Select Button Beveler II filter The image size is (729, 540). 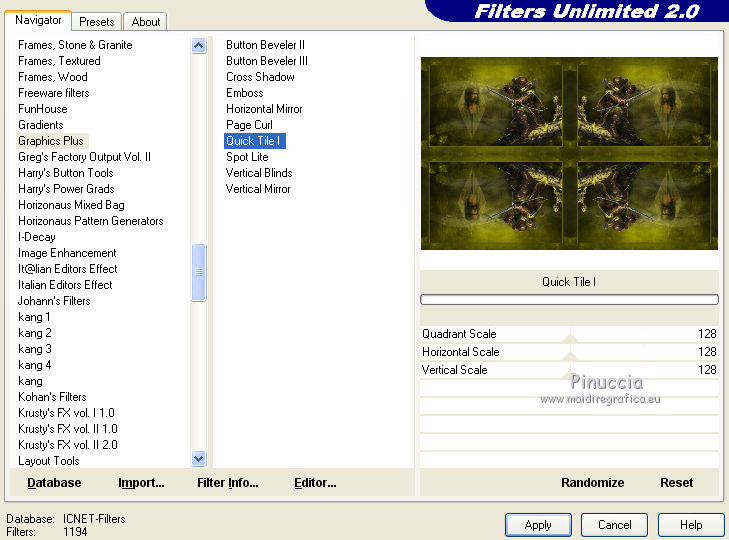(265, 45)
